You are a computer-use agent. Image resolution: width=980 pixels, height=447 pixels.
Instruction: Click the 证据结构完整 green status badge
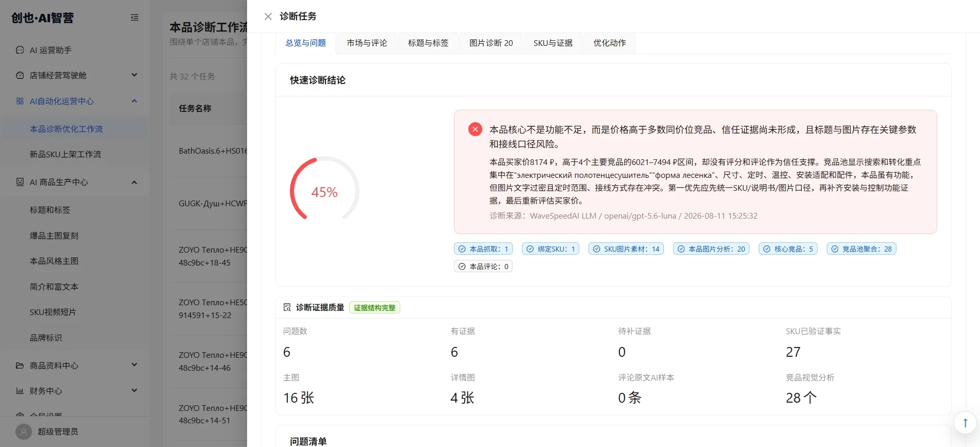click(x=374, y=308)
